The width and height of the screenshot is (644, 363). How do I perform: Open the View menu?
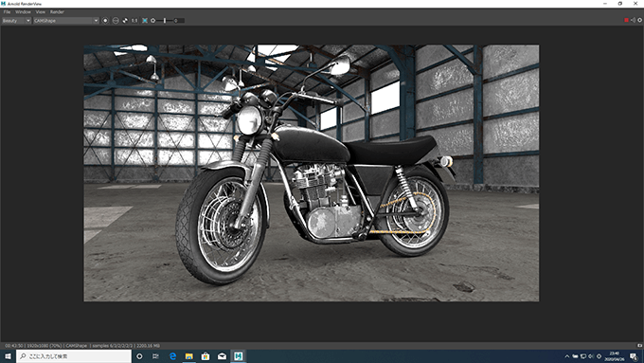[x=40, y=12]
